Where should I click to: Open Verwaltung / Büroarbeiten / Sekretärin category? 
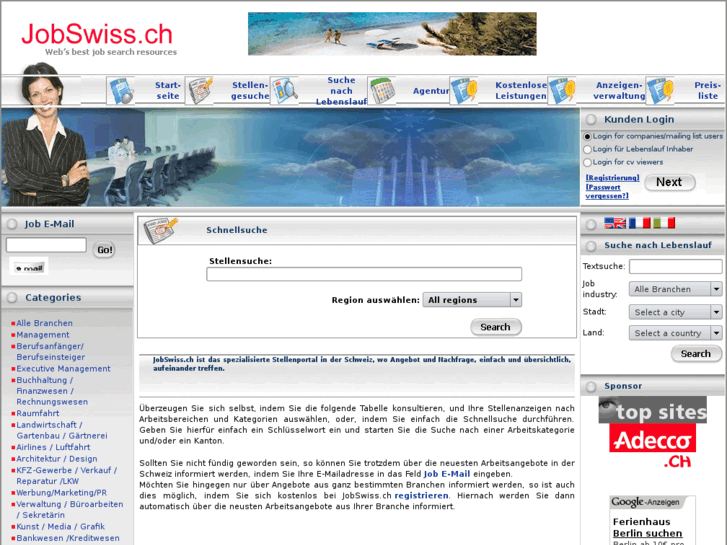coord(70,509)
